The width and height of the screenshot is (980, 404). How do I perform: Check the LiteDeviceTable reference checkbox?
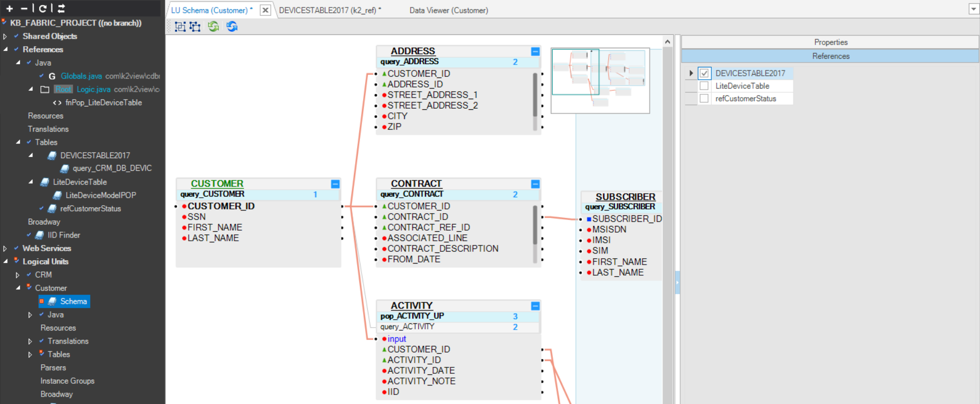pyautogui.click(x=704, y=86)
